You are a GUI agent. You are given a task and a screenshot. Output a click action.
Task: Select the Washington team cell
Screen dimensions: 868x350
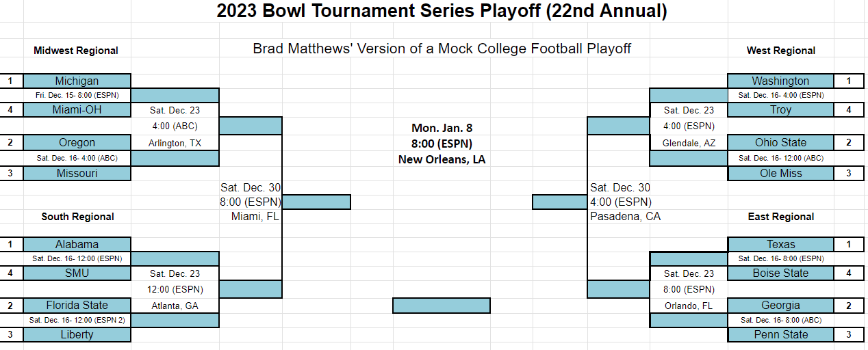[x=780, y=81]
